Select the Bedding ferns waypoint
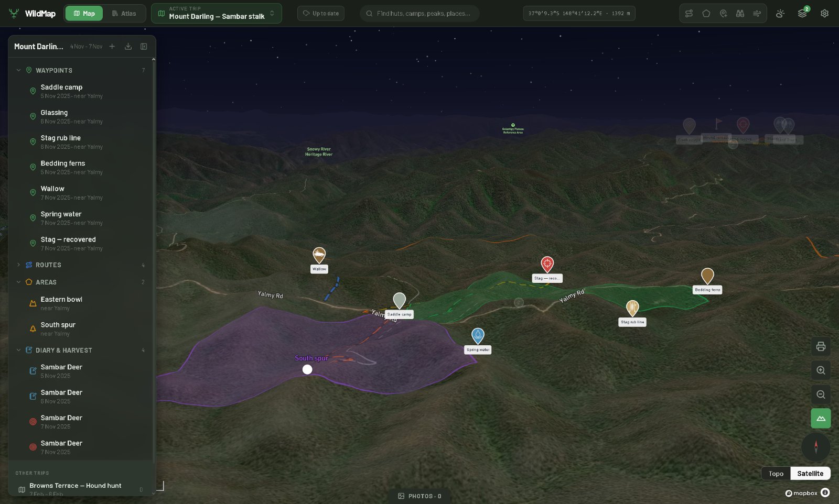The image size is (839, 504). [81, 167]
